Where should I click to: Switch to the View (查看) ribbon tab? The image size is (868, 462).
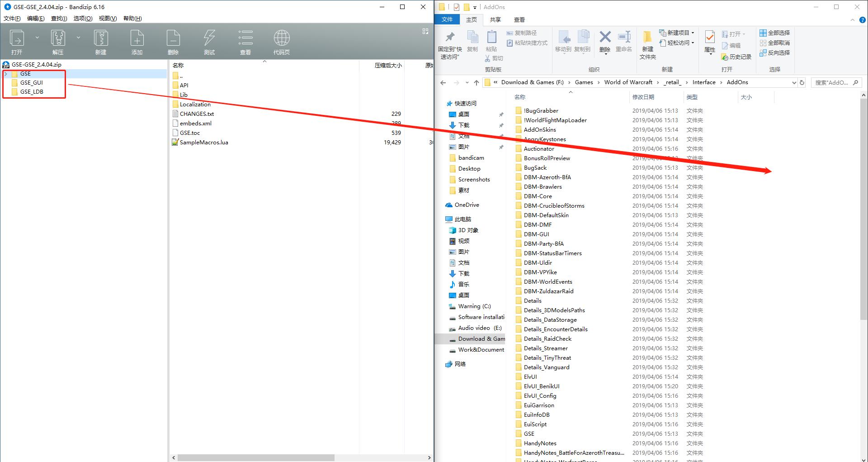(x=519, y=19)
